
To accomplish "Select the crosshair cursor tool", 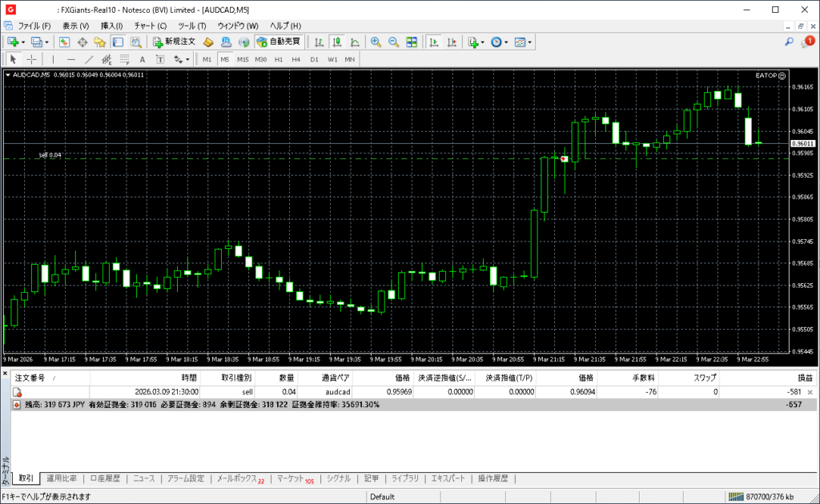I will coord(31,59).
